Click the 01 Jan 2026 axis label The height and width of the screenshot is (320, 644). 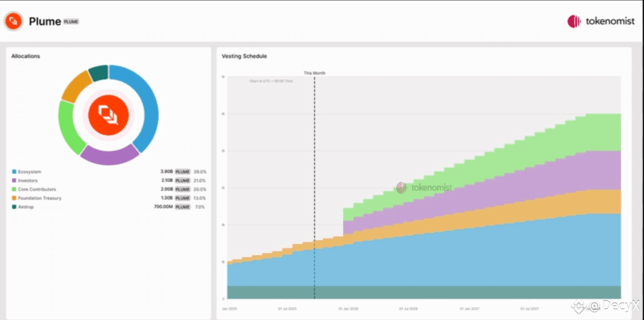click(x=348, y=308)
